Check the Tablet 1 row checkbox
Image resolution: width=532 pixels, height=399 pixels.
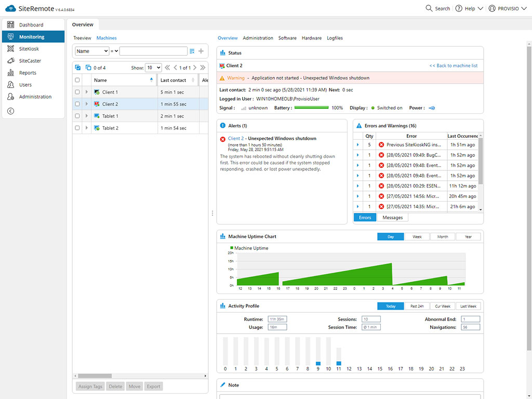77,116
